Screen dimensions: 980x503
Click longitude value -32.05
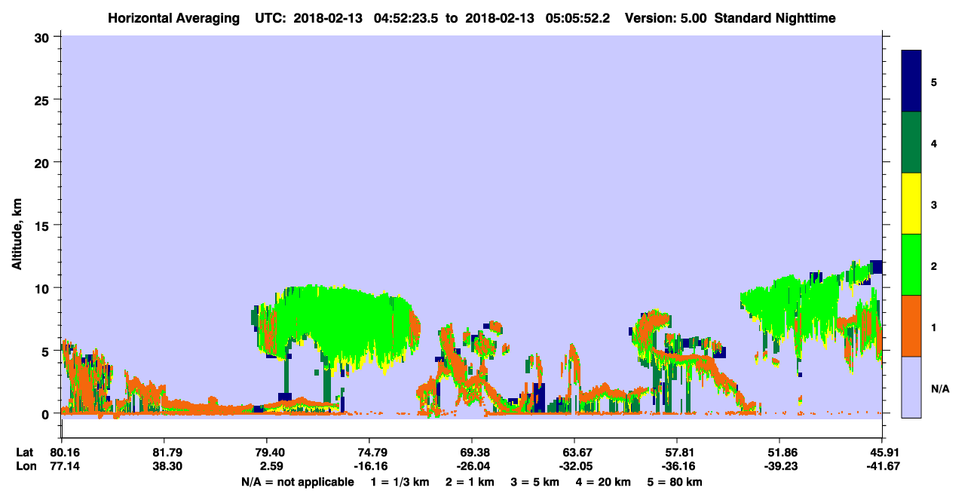[x=574, y=466]
